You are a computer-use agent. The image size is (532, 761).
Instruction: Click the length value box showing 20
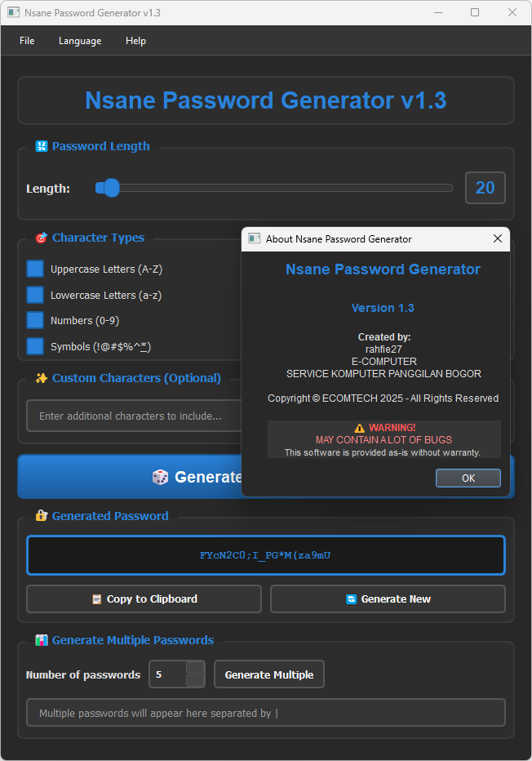coord(485,188)
